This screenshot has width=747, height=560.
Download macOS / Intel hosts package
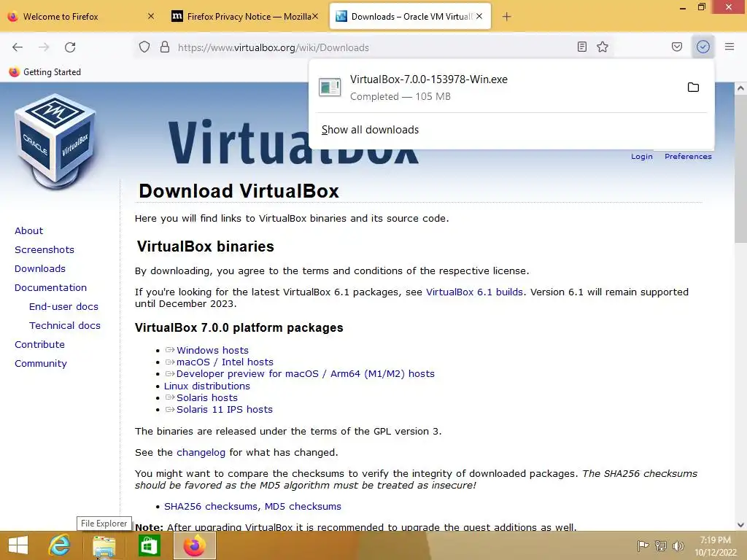pyautogui.click(x=225, y=362)
